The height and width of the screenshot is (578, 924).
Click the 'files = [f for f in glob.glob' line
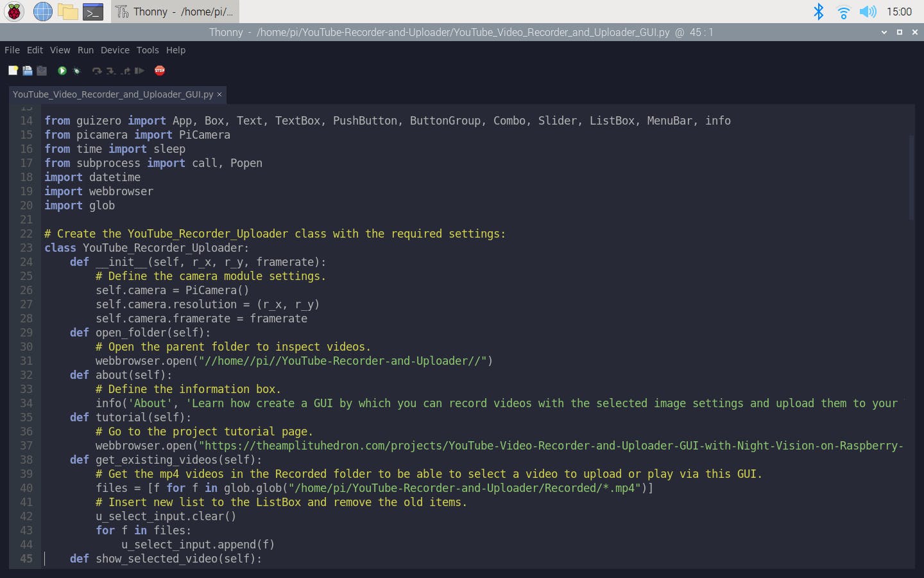click(x=375, y=488)
